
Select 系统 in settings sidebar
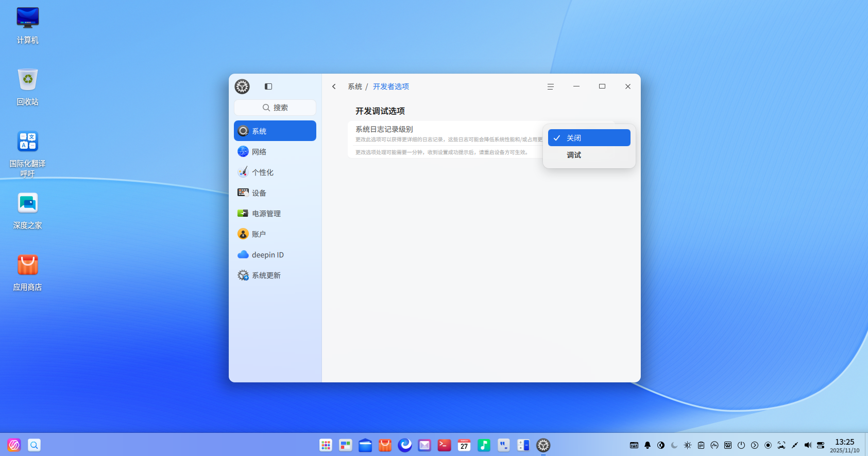[x=275, y=131]
